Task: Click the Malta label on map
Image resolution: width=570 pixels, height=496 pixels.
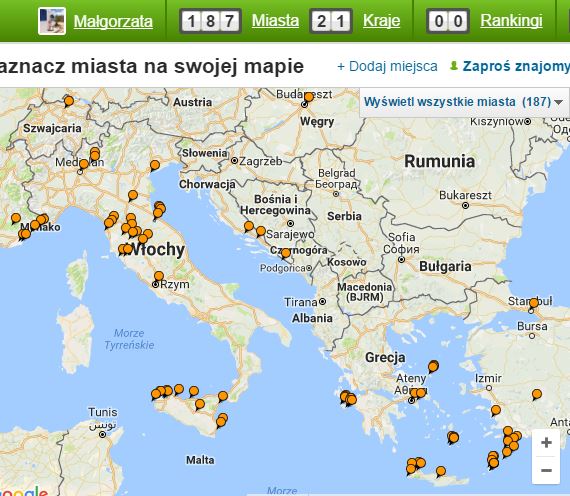Action: [200, 460]
